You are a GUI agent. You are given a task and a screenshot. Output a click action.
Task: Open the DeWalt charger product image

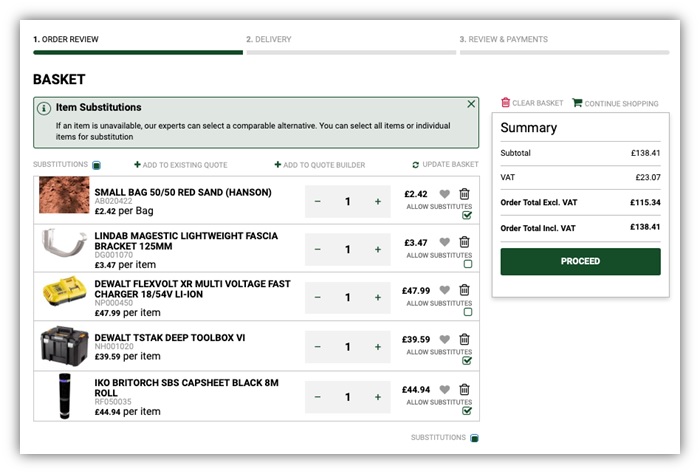click(x=64, y=291)
